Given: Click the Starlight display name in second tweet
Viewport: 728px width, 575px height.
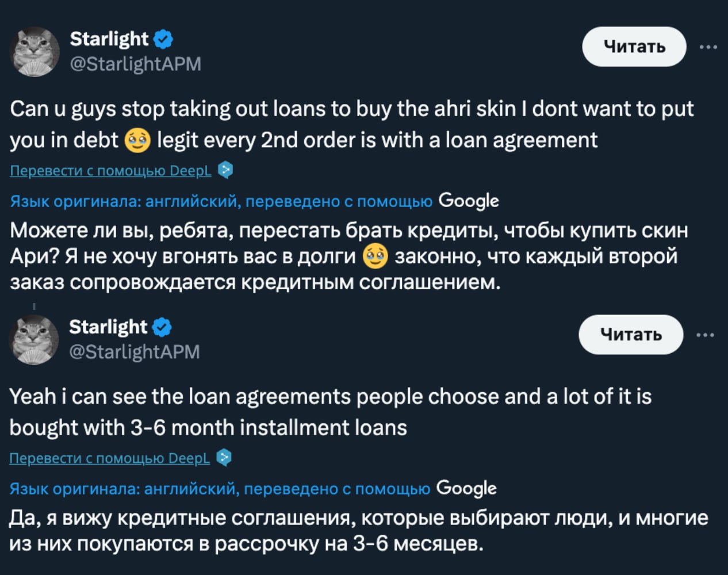Looking at the screenshot, I should coord(108,327).
